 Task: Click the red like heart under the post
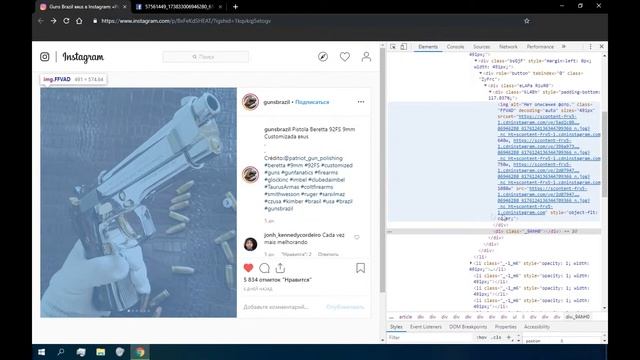coord(248,268)
